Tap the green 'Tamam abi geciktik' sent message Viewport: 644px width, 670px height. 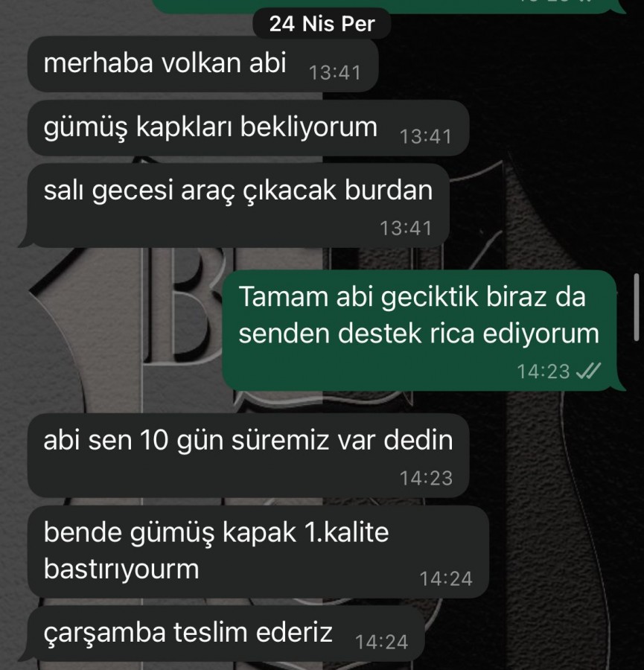tap(419, 331)
